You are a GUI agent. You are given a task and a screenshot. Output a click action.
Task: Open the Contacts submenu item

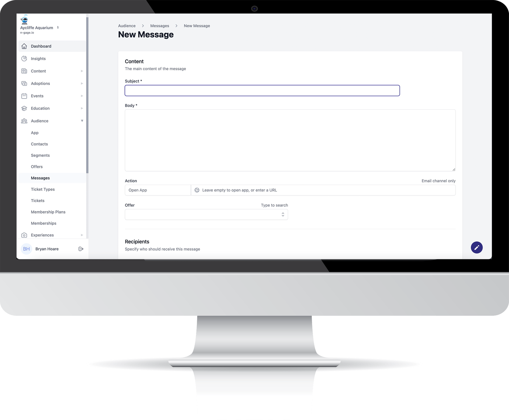pos(39,144)
